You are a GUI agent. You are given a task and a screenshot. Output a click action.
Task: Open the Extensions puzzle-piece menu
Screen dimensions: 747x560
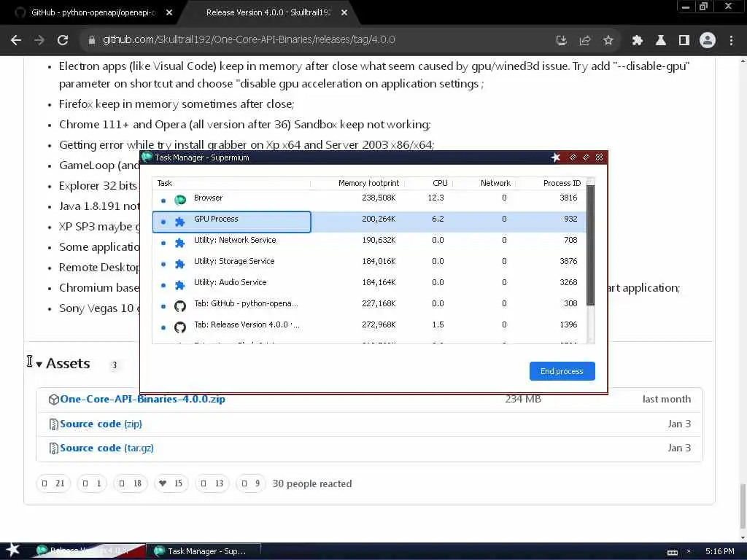tap(638, 41)
